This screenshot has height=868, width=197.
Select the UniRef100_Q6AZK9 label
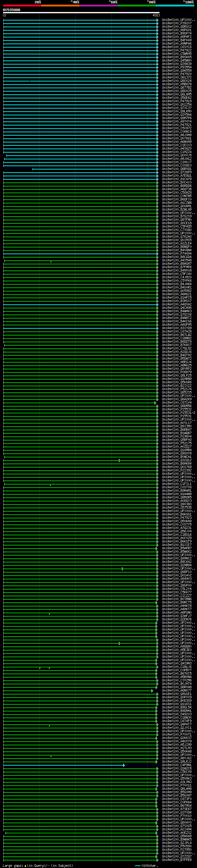coord(177,399)
